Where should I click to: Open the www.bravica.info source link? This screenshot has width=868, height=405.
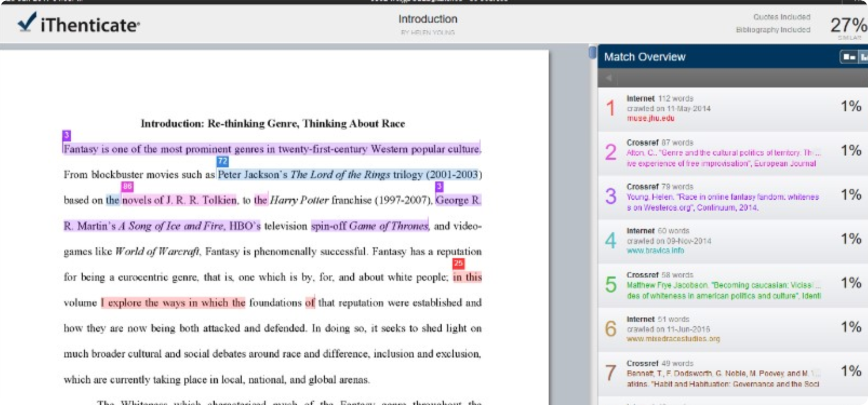[655, 251]
